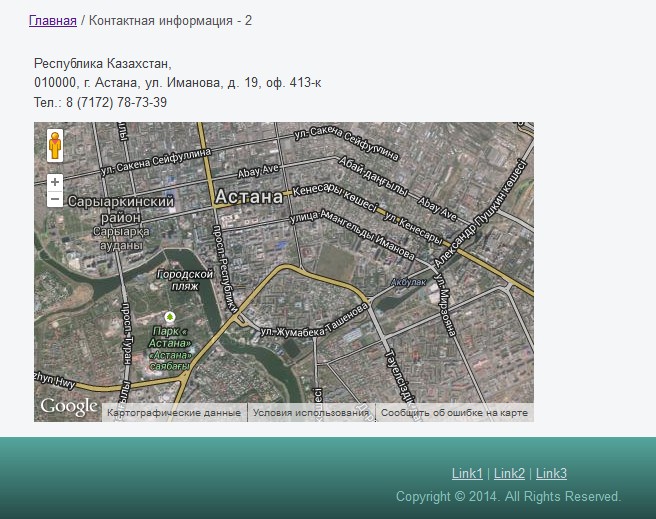Click the Акбулак label on the map
Image resolution: width=656 pixels, height=519 pixels.
[x=409, y=282]
